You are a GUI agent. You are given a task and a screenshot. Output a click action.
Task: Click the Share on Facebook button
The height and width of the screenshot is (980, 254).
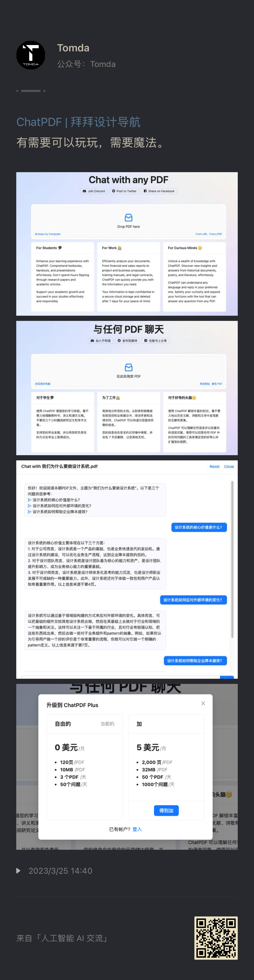[159, 191]
